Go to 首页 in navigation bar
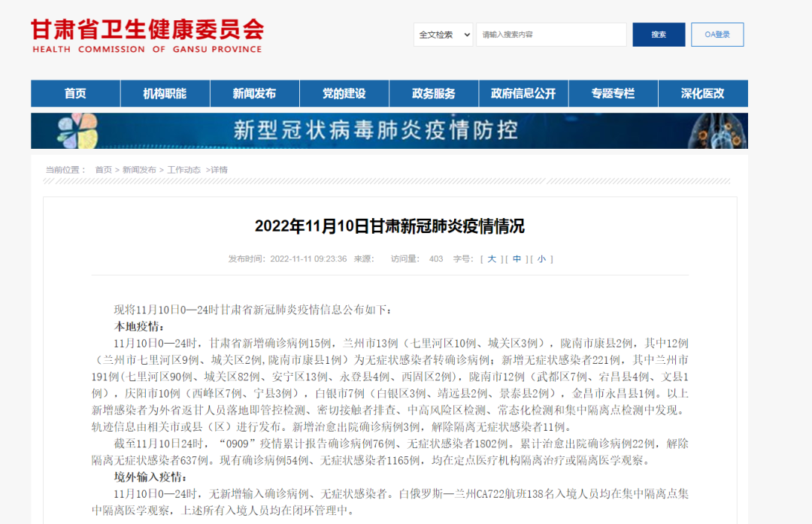This screenshot has height=524, width=812. (75, 94)
